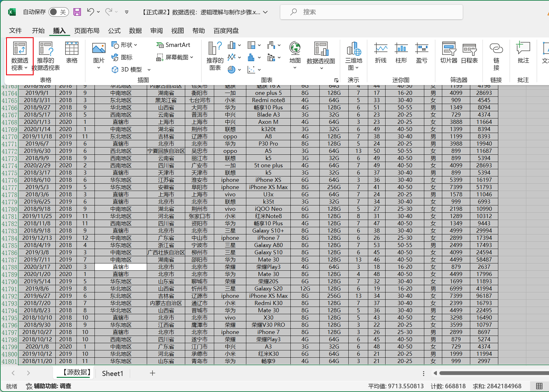Viewport: 549px width, 392px height.
Task: Select row header 41788
Action: pos(9,267)
